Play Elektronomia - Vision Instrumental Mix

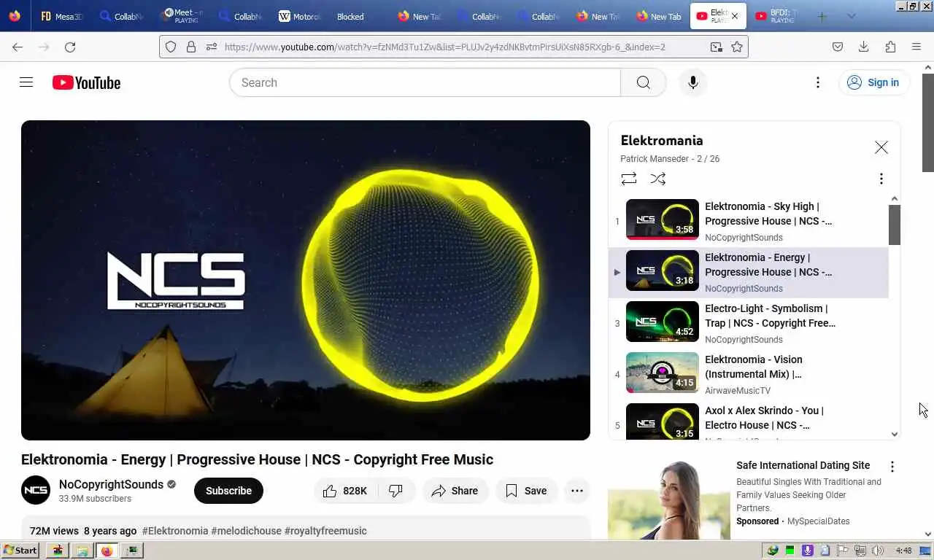click(749, 374)
